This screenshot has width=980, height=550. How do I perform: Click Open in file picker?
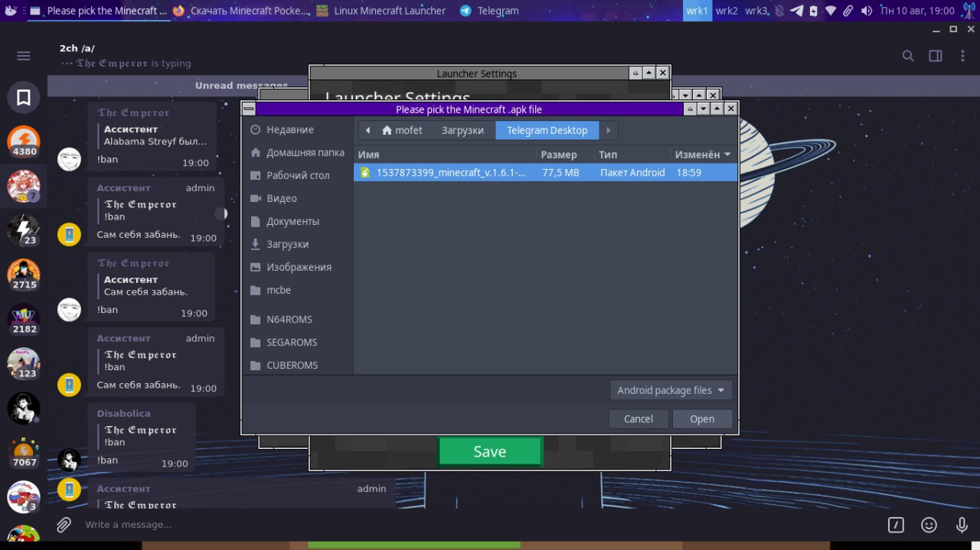click(x=702, y=418)
